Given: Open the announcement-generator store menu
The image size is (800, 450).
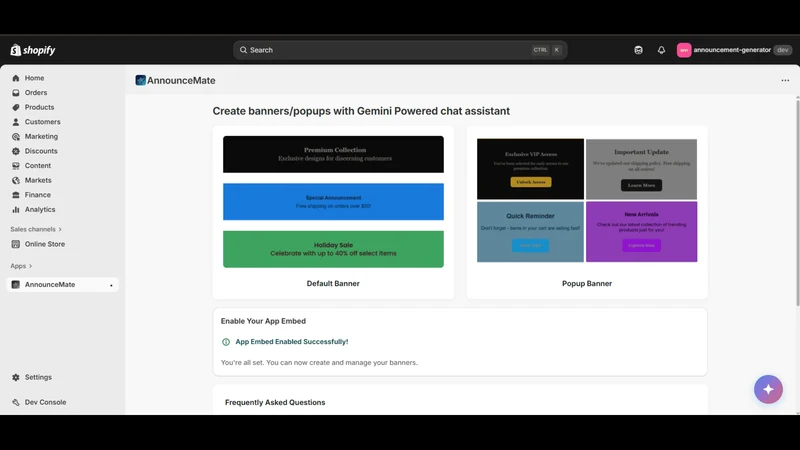Looking at the screenshot, I should coord(734,50).
